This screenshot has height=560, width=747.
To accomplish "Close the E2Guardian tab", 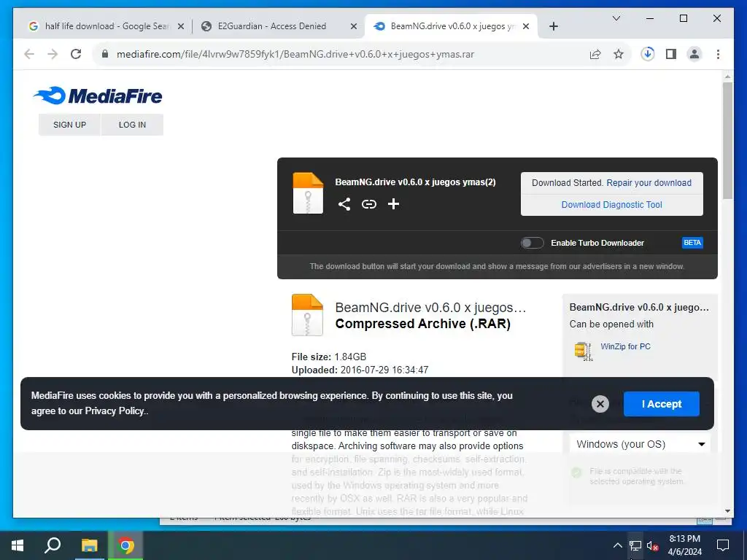I will click(x=354, y=26).
